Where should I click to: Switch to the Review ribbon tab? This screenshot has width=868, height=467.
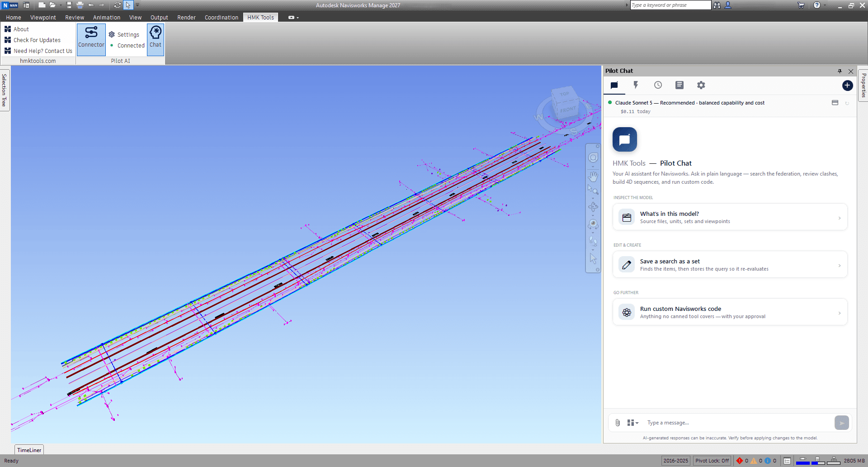pyautogui.click(x=75, y=17)
